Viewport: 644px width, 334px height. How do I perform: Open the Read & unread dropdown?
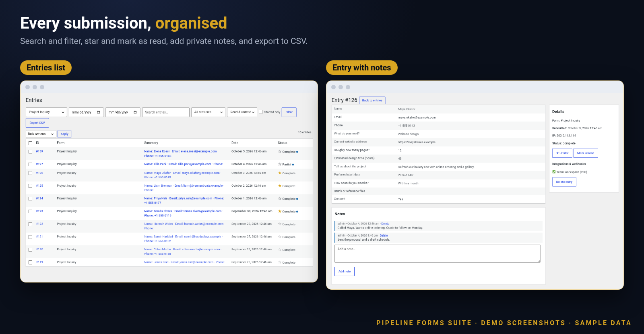242,112
